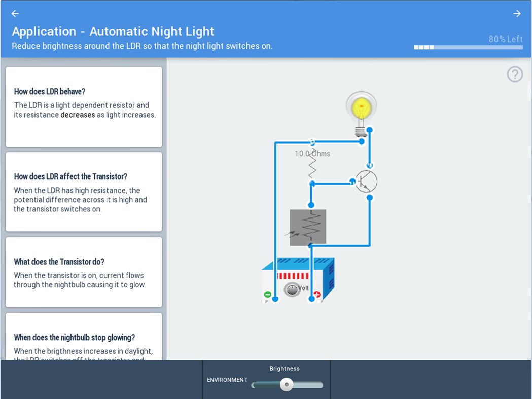
Task: Select the night light bulb in circuit
Action: click(x=361, y=106)
